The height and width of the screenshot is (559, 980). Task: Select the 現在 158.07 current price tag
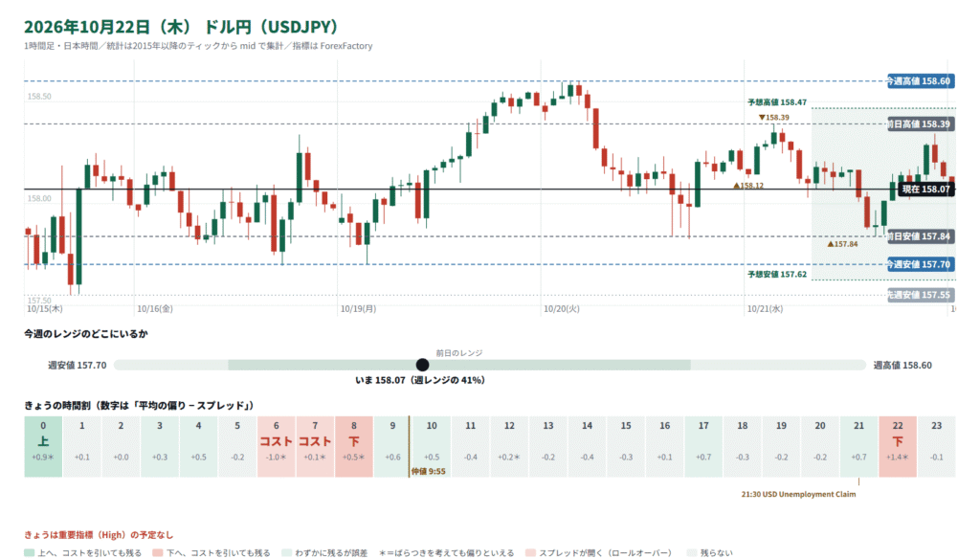pos(925,189)
